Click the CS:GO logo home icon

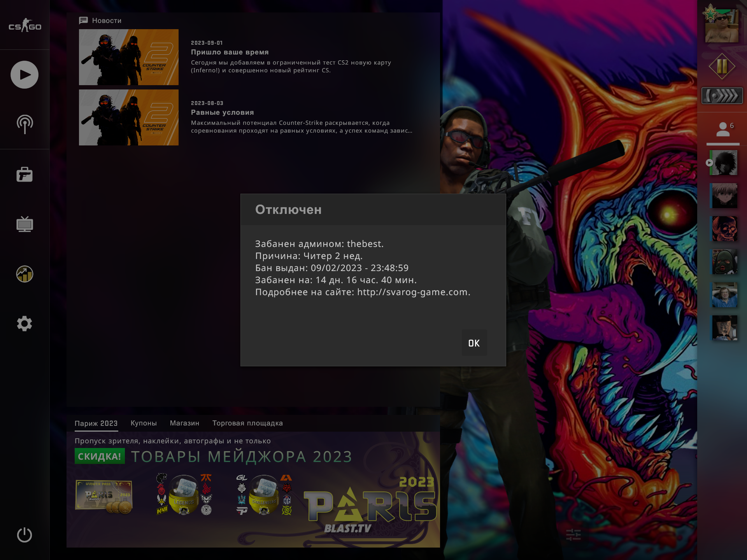(25, 26)
